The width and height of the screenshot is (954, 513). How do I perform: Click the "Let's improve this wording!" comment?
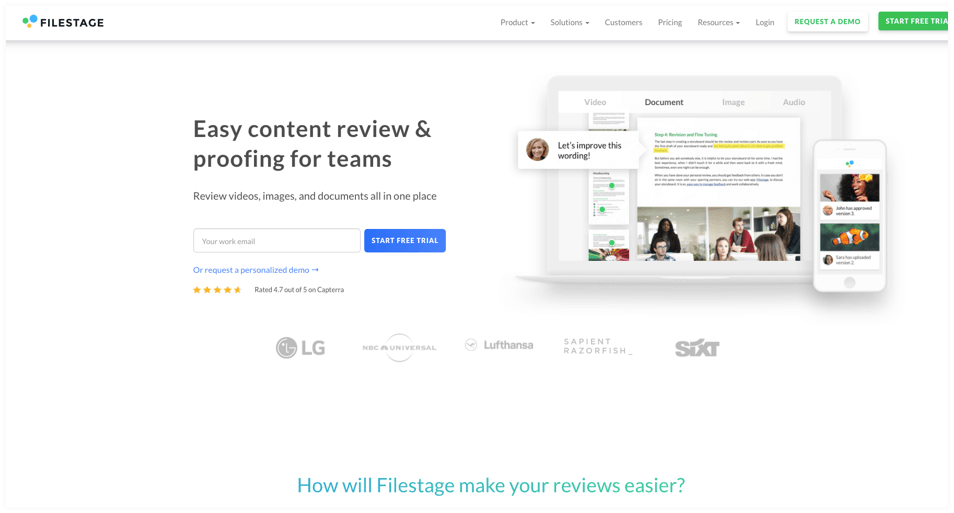pos(590,150)
